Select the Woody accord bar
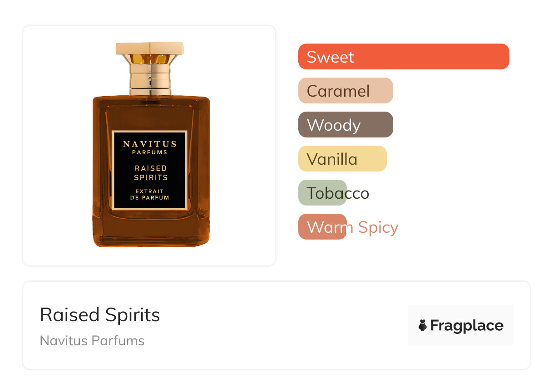The image size is (553, 392). point(345,125)
